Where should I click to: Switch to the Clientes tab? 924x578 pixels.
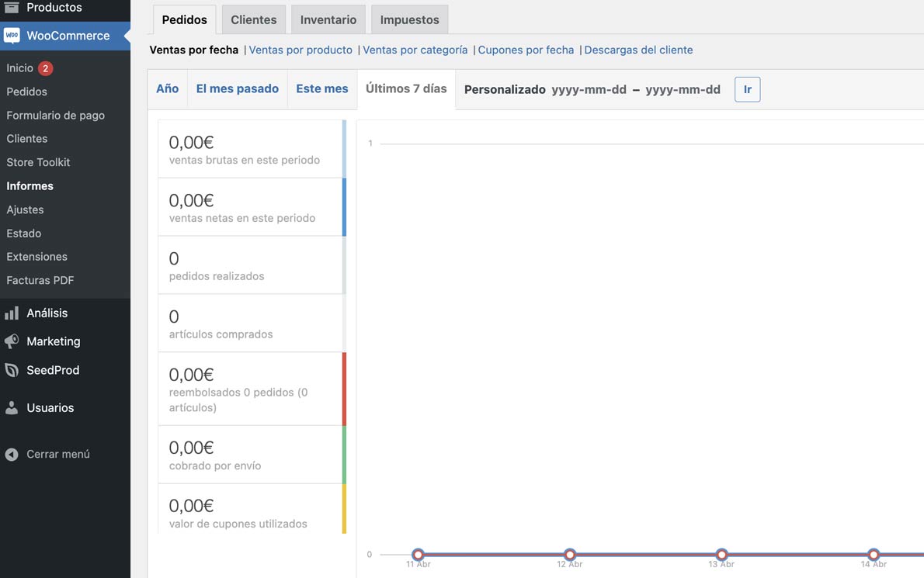click(253, 20)
